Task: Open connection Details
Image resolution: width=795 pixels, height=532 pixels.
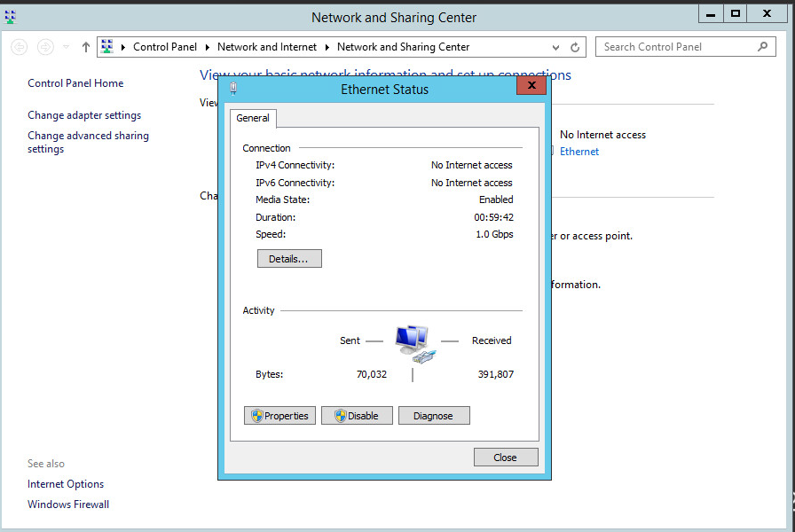Action: 288,259
